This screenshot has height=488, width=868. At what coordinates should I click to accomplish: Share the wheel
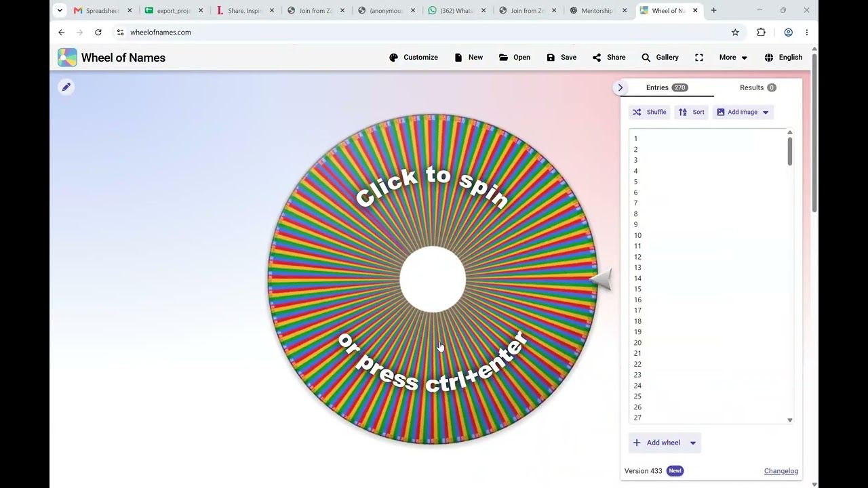tap(609, 58)
